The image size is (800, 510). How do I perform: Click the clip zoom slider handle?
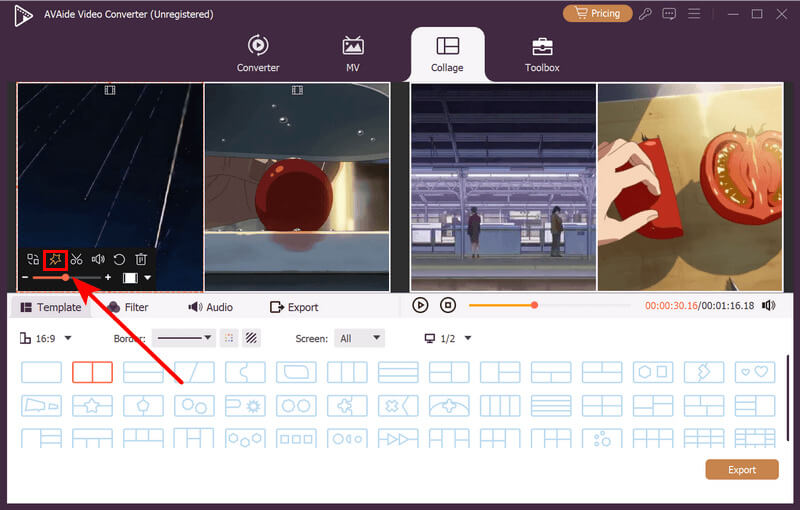coord(66,277)
